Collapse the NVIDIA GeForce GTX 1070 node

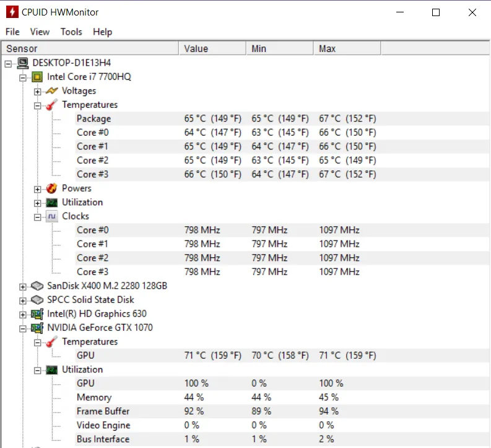coord(23,328)
